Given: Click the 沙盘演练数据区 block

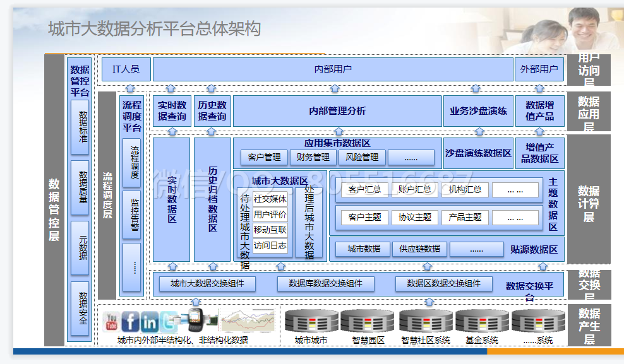Looking at the screenshot, I should pos(478,153).
